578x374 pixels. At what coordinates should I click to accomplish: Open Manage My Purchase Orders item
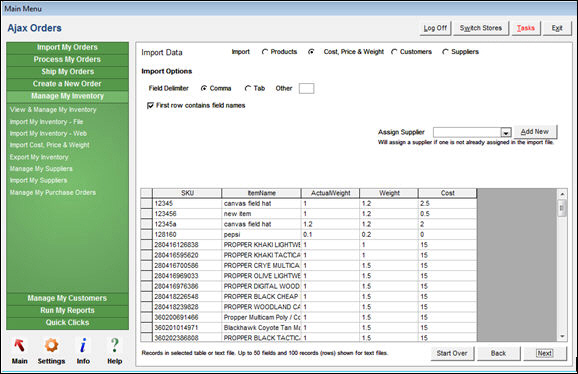click(x=53, y=192)
